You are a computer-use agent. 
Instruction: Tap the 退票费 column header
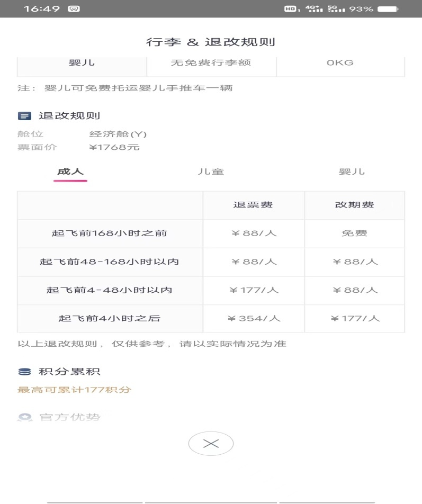(253, 205)
